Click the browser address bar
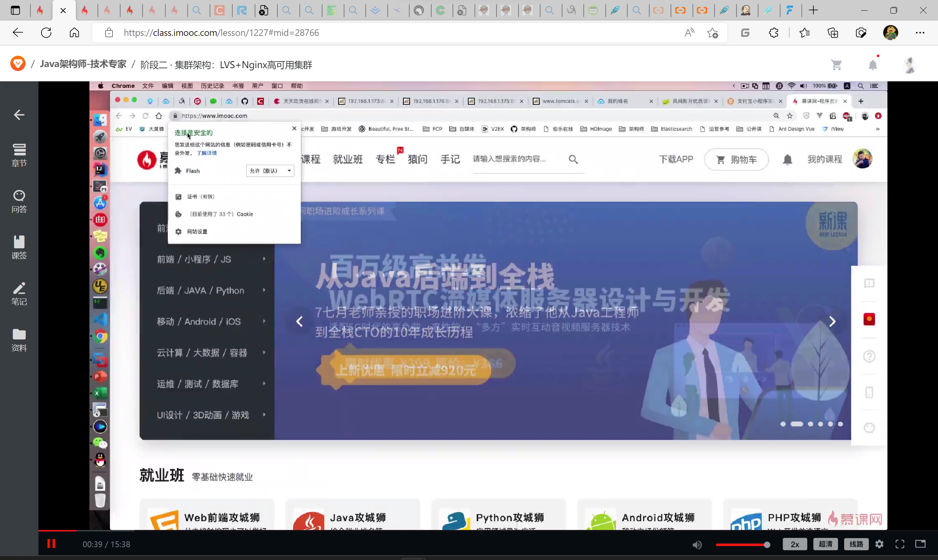 pos(226,33)
